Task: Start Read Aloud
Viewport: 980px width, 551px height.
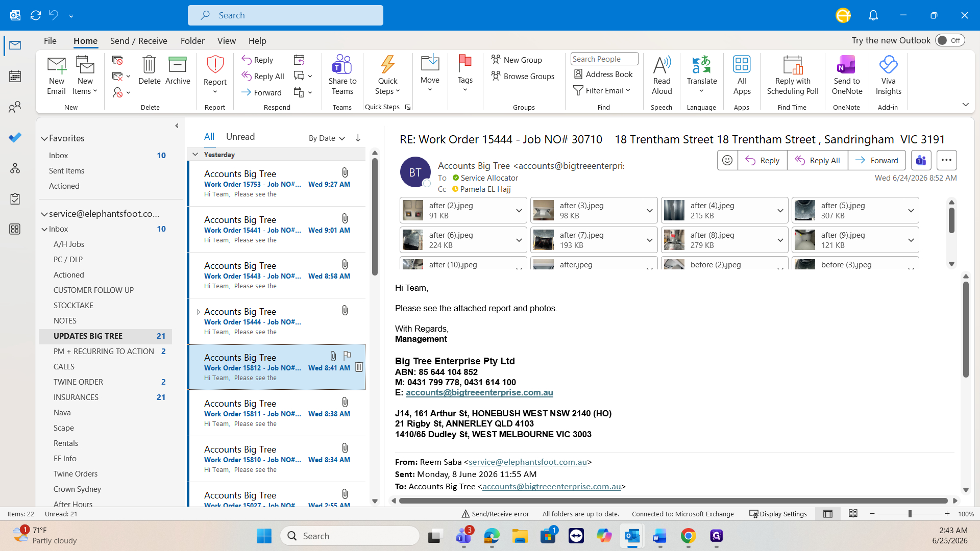Action: coord(661,76)
